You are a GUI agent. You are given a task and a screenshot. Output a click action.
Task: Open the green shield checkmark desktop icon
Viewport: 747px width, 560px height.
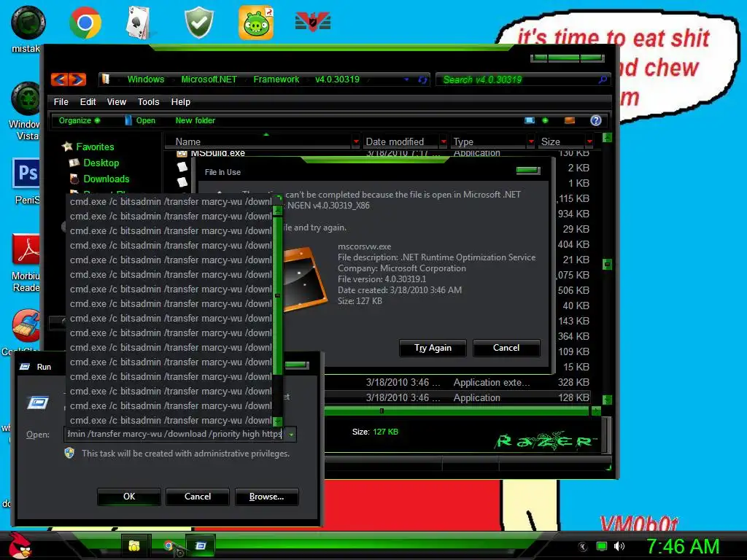pyautogui.click(x=199, y=23)
